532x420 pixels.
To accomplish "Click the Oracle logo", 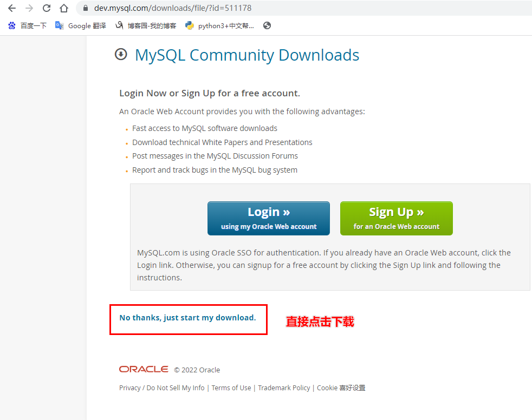I will (x=144, y=369).
